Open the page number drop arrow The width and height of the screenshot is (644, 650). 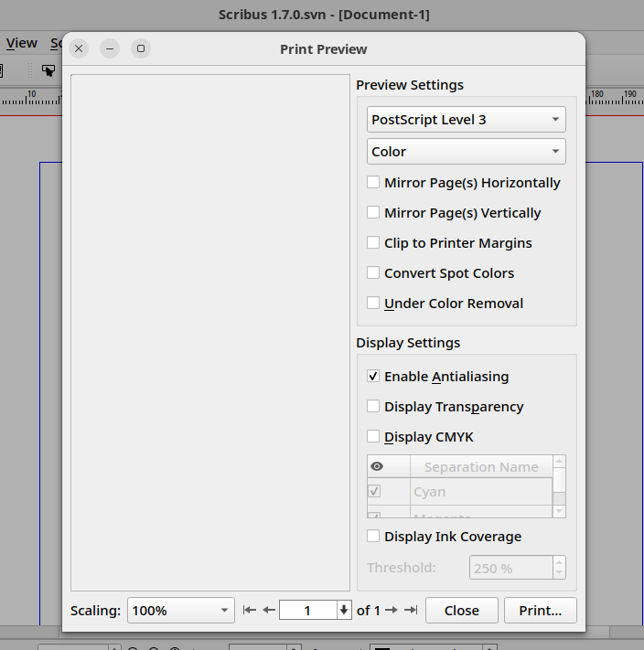pos(344,610)
